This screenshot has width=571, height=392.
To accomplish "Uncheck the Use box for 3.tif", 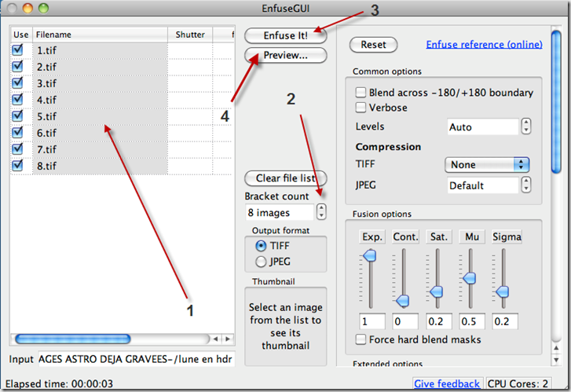I will coord(17,82).
